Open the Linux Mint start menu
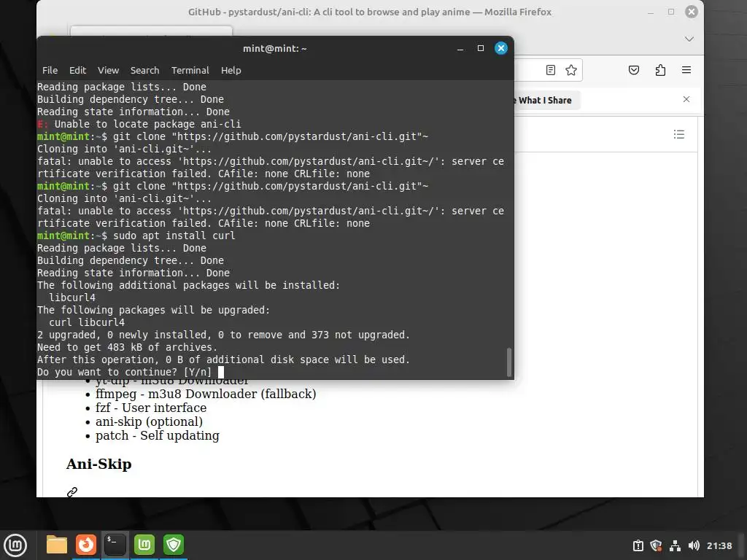 [15, 545]
